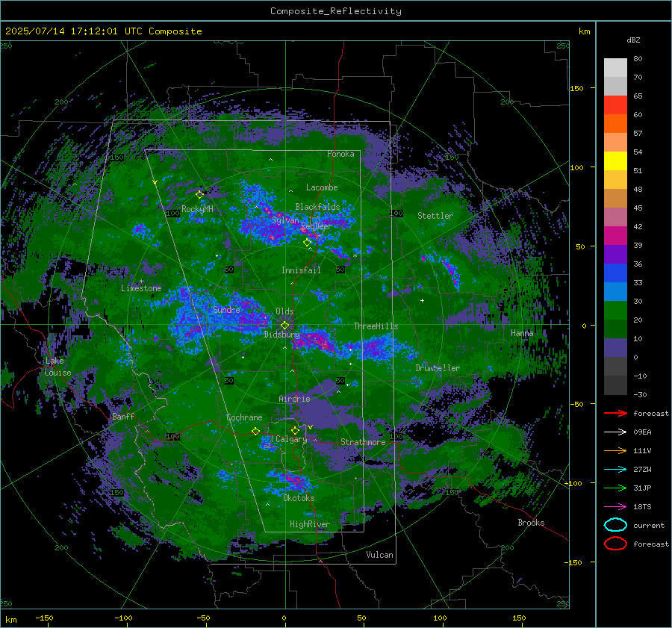Click the Strathmore town label
672x628 pixels.
pyautogui.click(x=363, y=442)
